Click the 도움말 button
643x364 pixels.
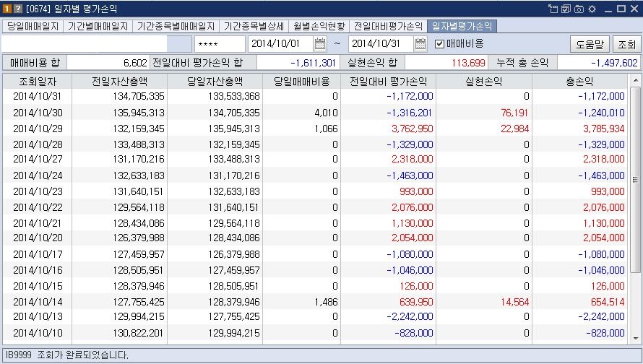tap(590, 44)
